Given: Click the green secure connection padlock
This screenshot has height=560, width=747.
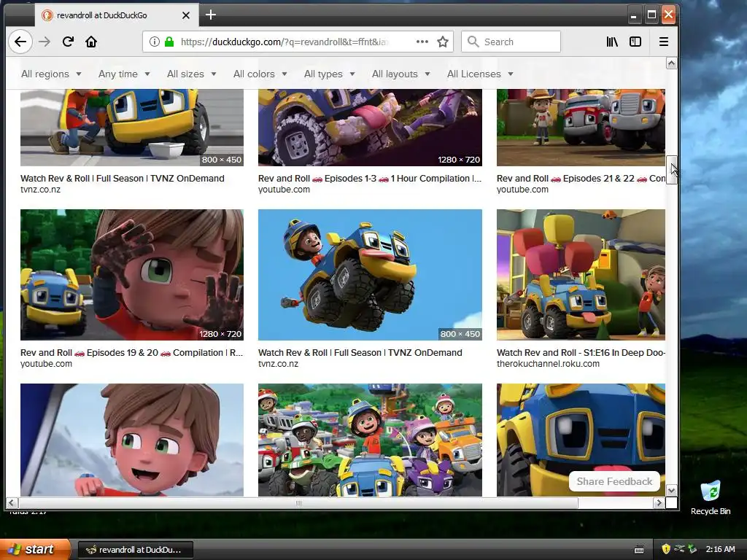Looking at the screenshot, I should click(169, 42).
